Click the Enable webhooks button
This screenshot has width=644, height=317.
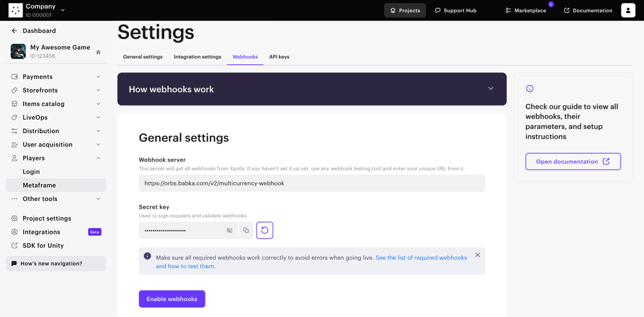pyautogui.click(x=172, y=299)
